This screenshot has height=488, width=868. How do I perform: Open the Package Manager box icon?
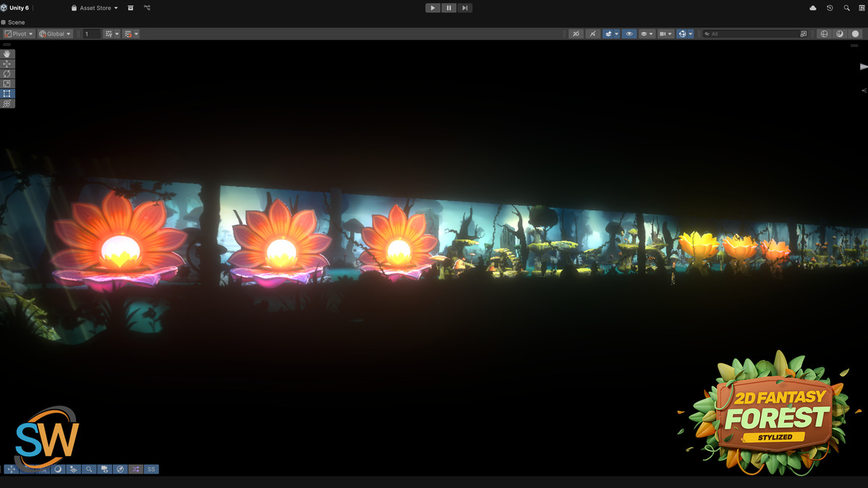[x=130, y=8]
